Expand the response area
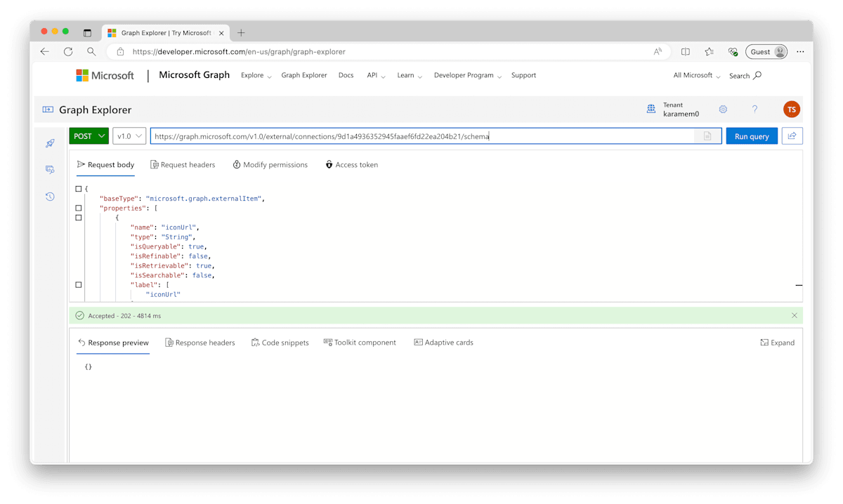 pyautogui.click(x=777, y=343)
